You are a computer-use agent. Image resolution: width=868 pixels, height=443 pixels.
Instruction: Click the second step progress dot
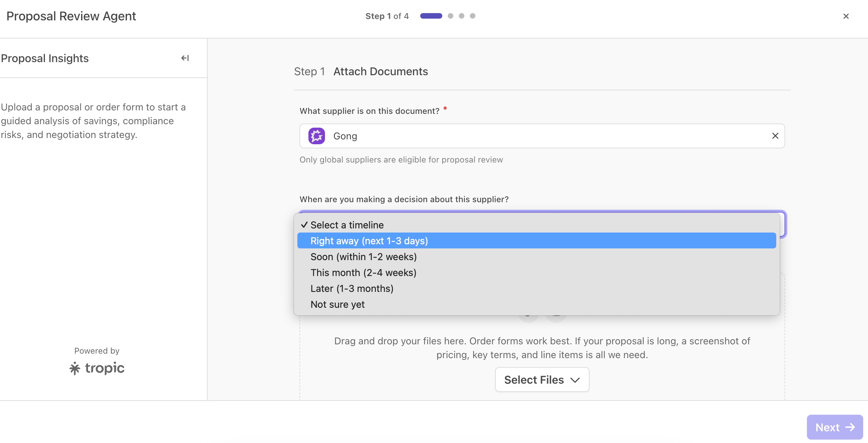[x=450, y=16]
